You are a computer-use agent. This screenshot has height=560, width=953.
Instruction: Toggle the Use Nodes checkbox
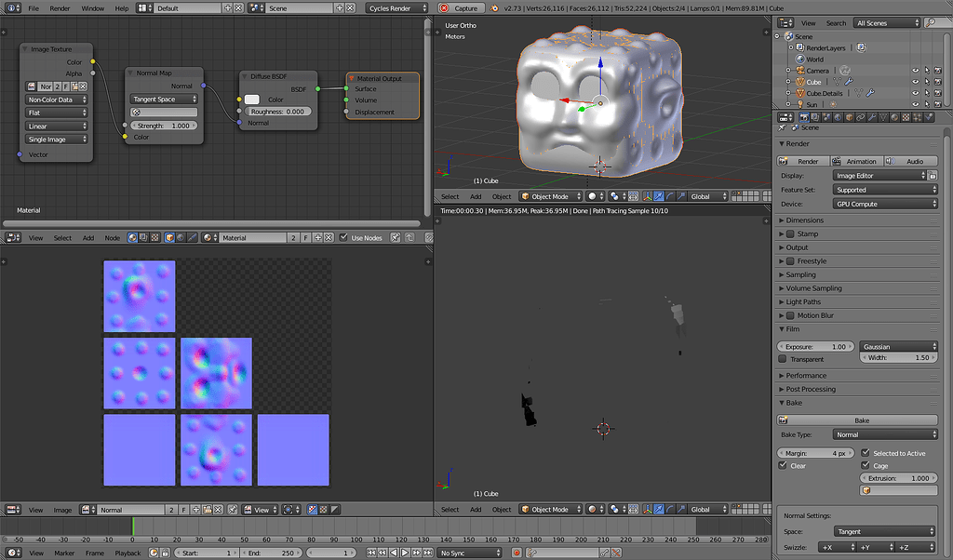click(343, 237)
